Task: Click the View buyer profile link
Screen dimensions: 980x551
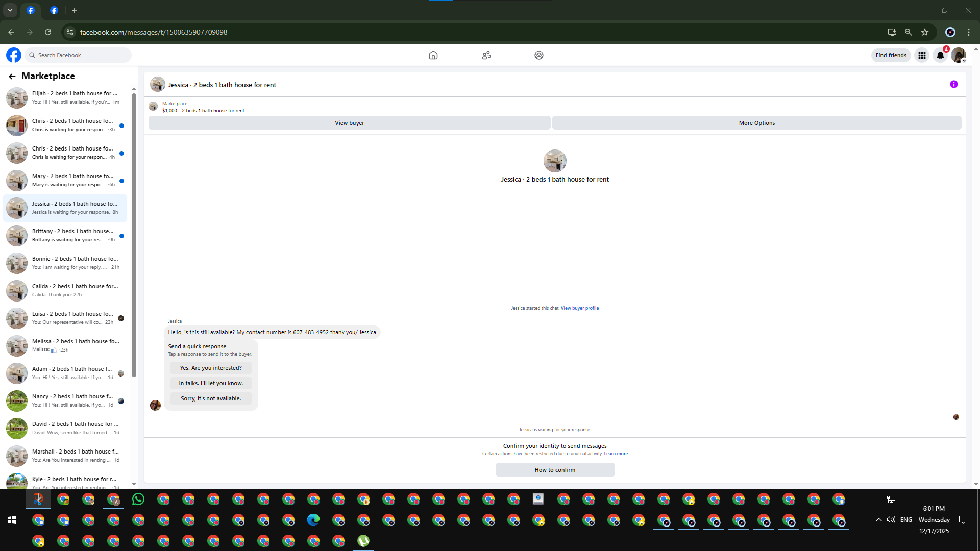Action: tap(579, 308)
